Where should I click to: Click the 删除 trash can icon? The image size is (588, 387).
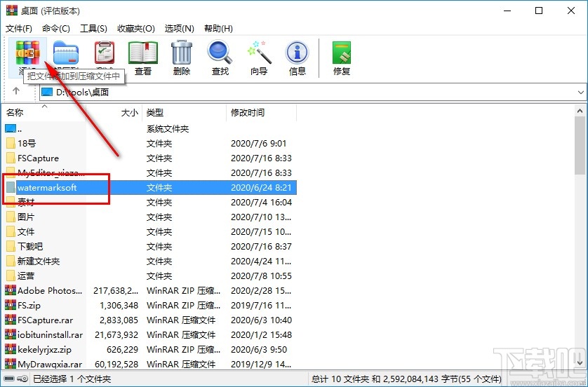click(x=182, y=53)
